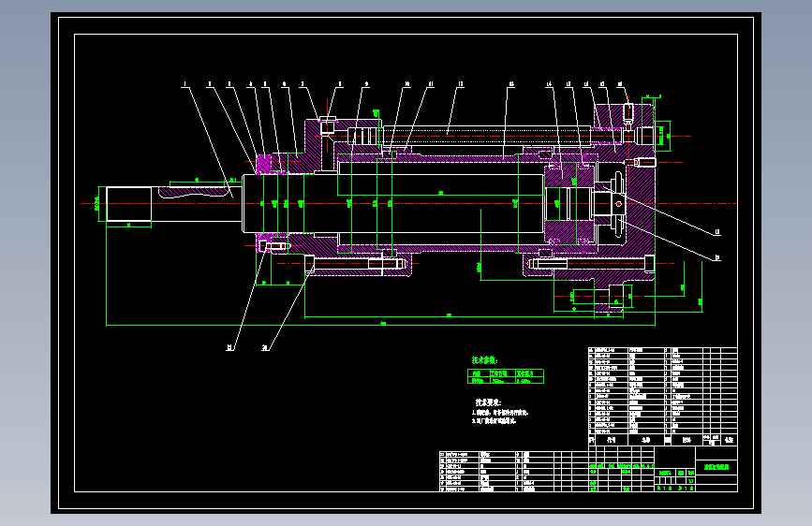
Task: Select part balloon number 19 label
Action: (717, 232)
